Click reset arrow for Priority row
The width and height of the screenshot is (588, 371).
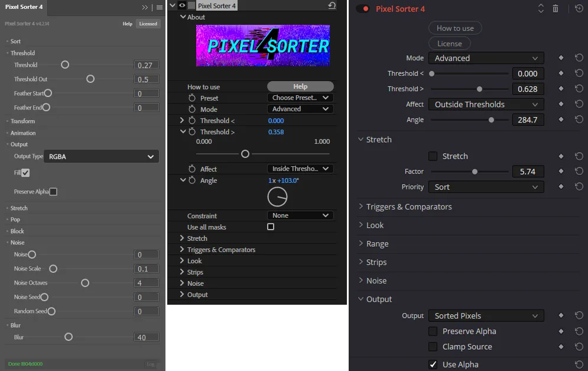tap(579, 186)
